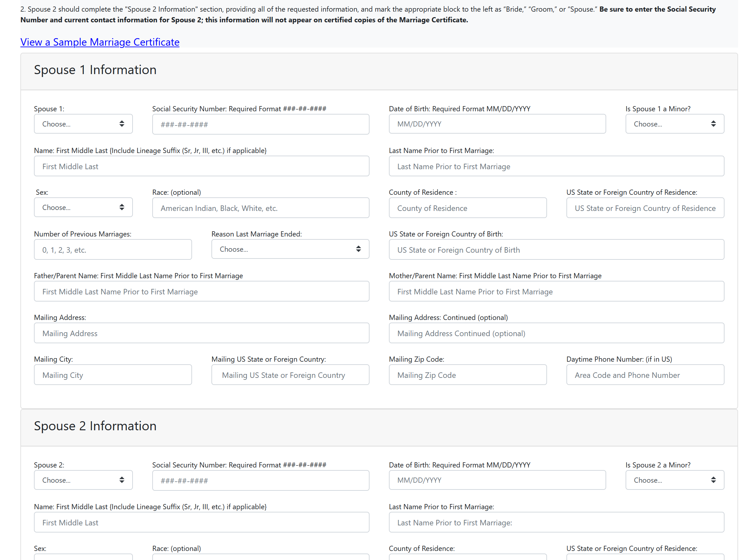
Task: Select Spouse 1 Last Name Prior to First Marriage field
Action: 556,166
